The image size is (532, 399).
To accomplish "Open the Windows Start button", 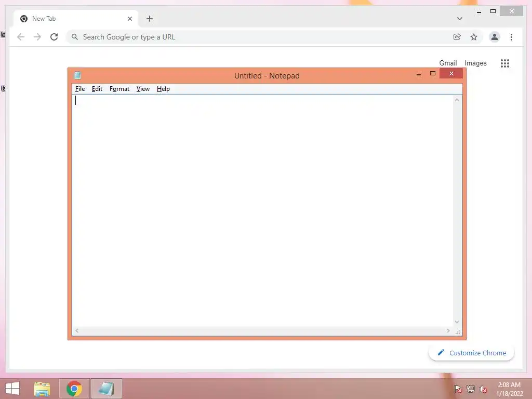I will [12, 389].
